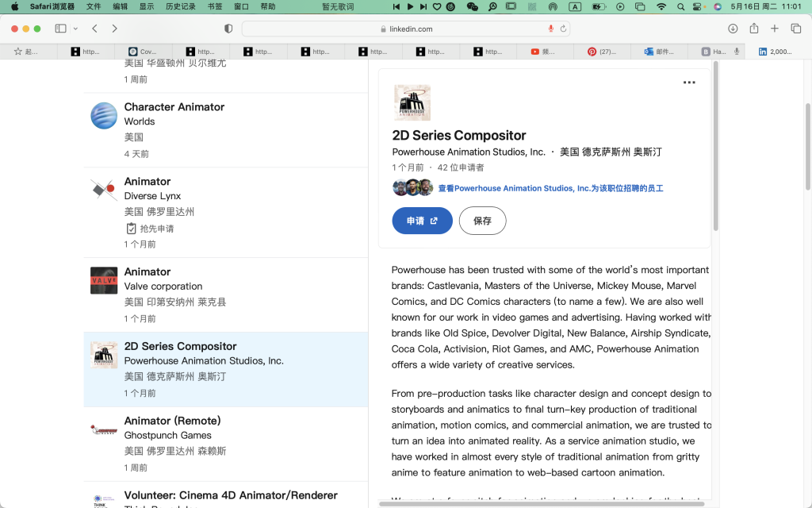Open Control Center
The width and height of the screenshot is (812, 508).
coord(697,6)
